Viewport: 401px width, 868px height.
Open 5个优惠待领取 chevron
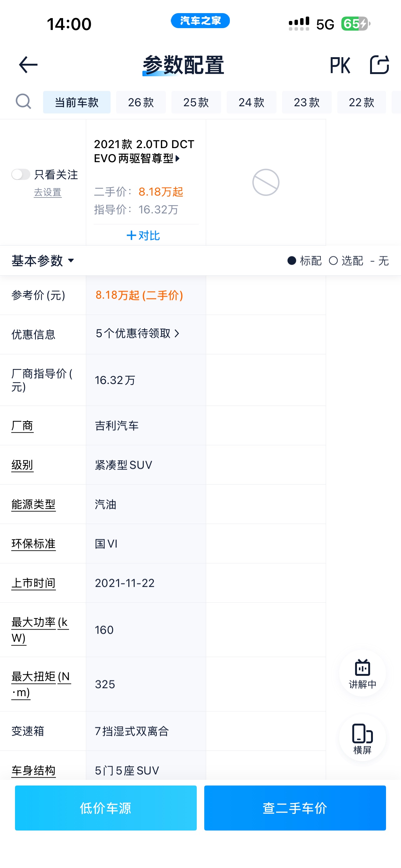[138, 334]
